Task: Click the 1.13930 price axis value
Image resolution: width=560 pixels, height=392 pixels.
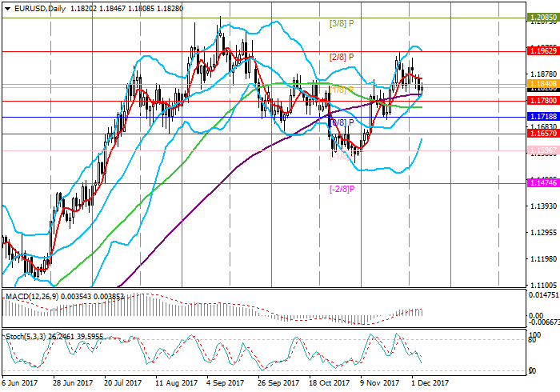Action: [544, 206]
